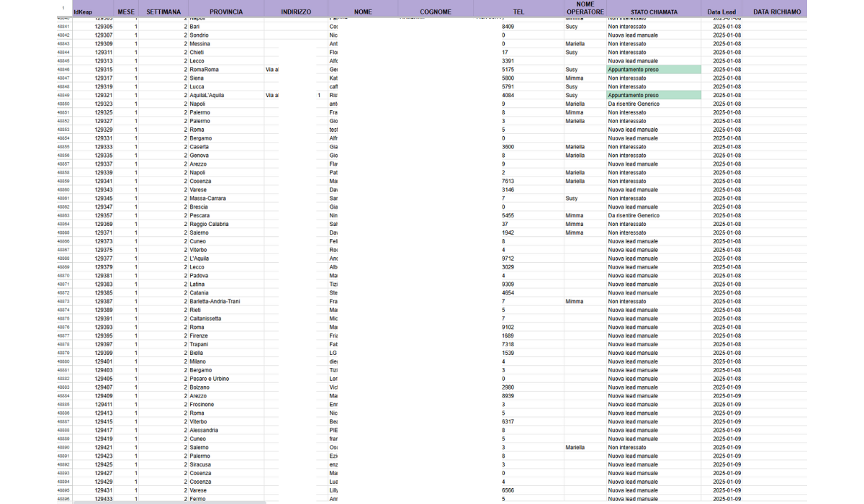Click the 'Massa-Carrara' cell

[226, 198]
